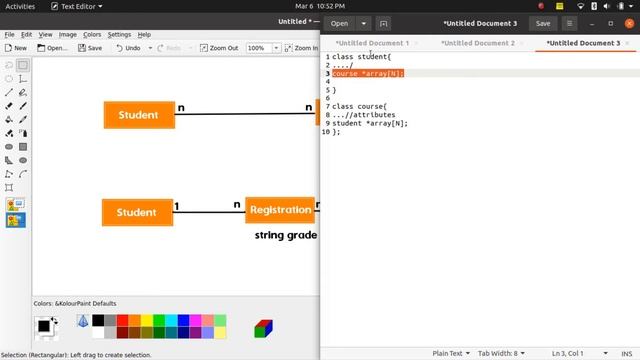This screenshot has width=640, height=360.
Task: Click the Undo button
Action: pyautogui.click(x=128, y=48)
